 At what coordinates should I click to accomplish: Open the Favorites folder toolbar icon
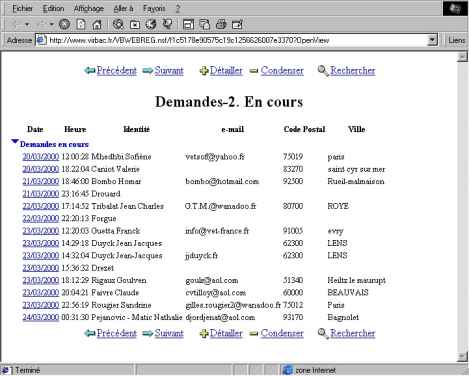click(x=135, y=25)
